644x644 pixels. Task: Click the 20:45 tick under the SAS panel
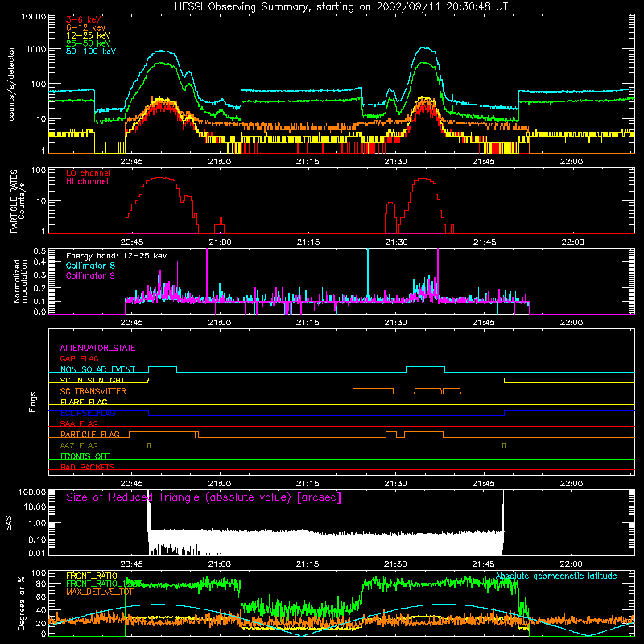[131, 564]
